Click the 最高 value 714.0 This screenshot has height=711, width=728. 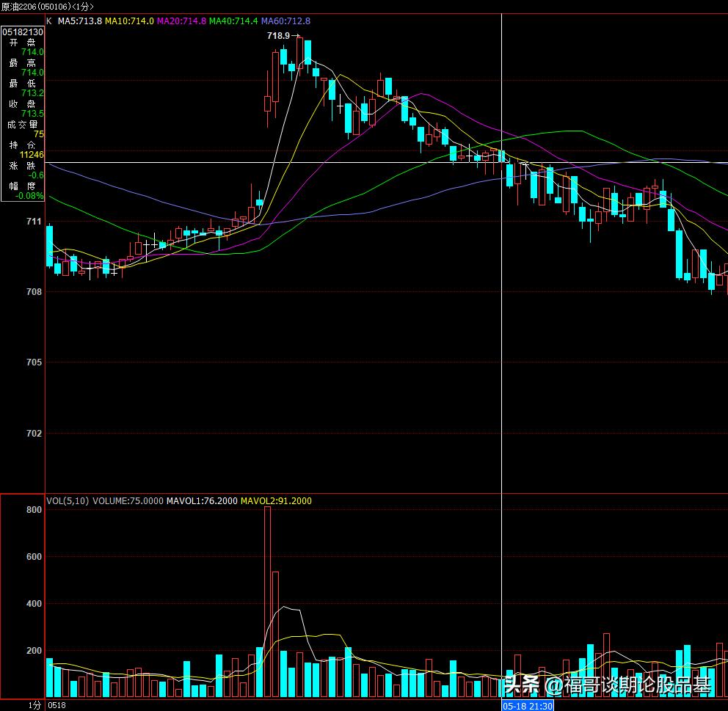32,73
